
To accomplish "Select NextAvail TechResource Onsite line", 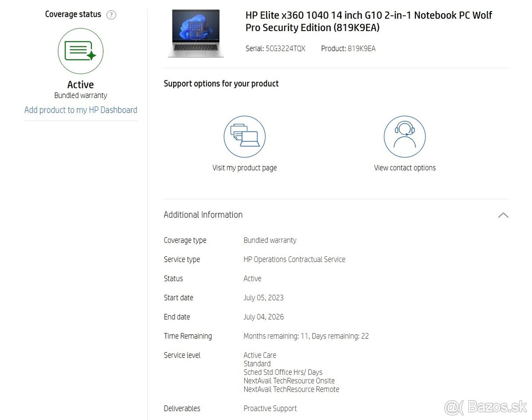I will (x=289, y=381).
